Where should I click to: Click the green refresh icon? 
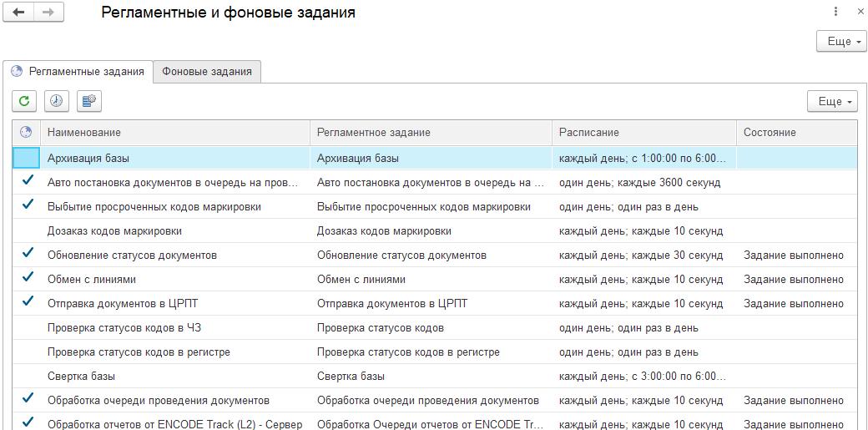point(24,101)
